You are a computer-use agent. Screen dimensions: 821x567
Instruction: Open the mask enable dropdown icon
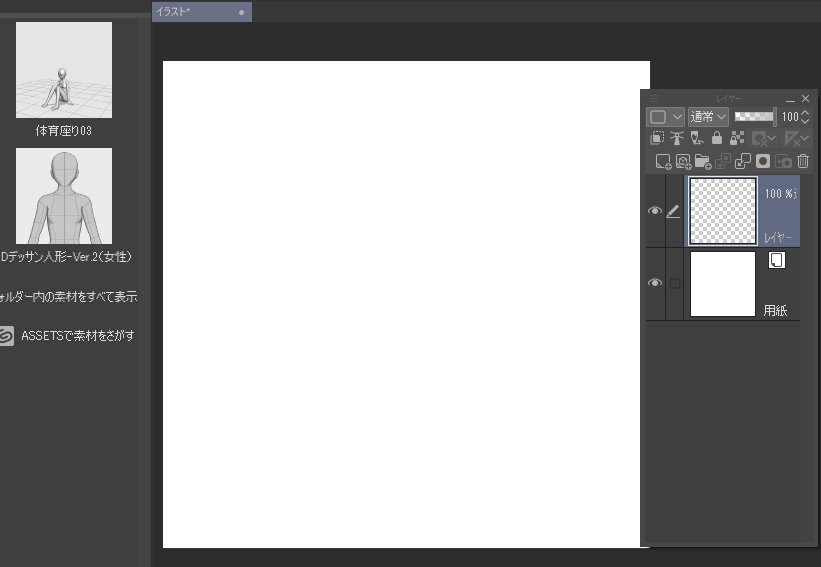point(763,139)
